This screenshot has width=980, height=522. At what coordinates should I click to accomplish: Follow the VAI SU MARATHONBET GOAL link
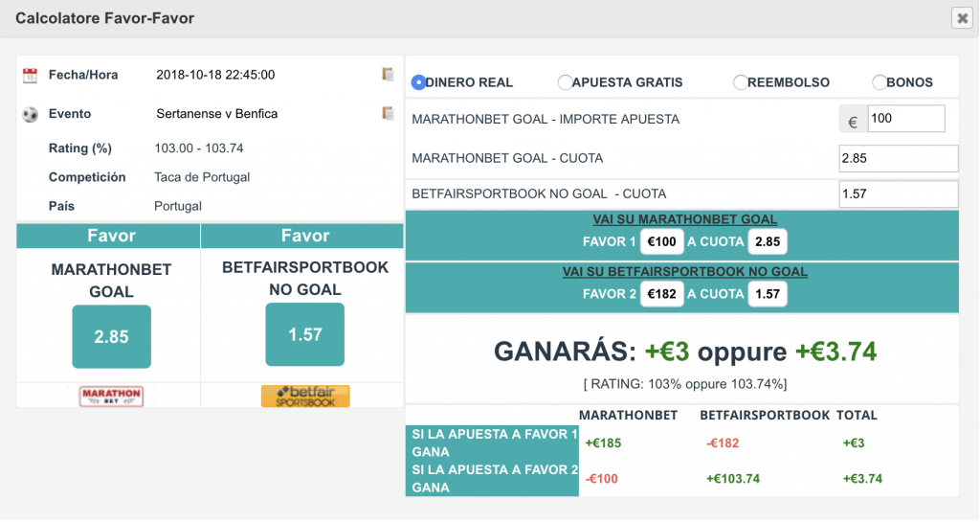tap(685, 219)
